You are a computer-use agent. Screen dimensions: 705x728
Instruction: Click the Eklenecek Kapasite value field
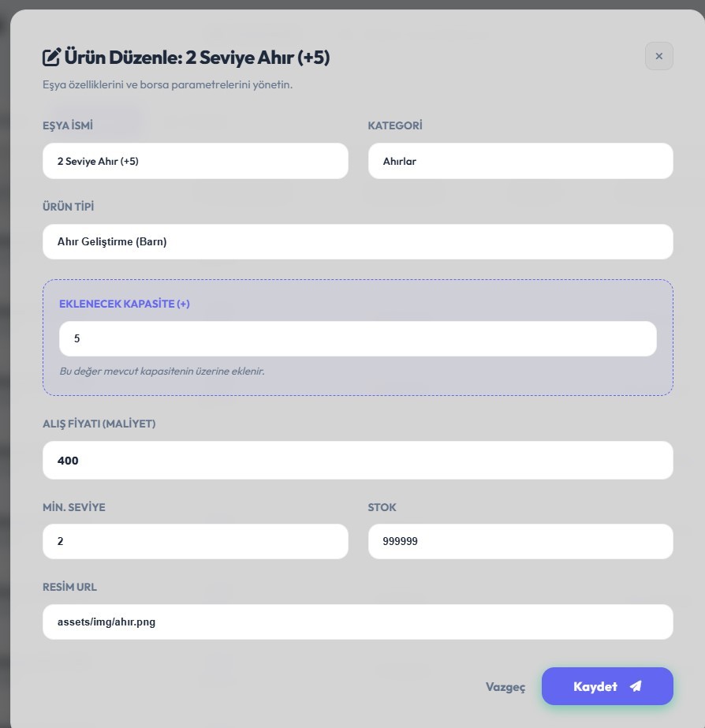click(357, 338)
